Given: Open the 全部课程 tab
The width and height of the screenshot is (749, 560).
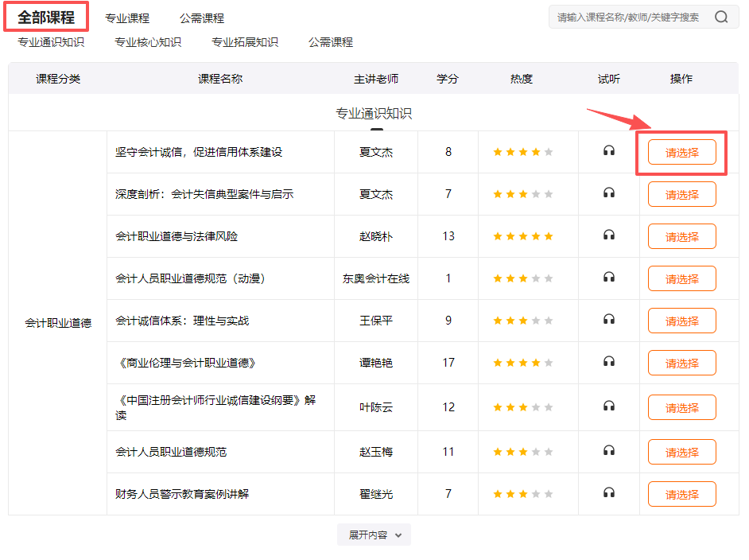Looking at the screenshot, I should point(46,16).
